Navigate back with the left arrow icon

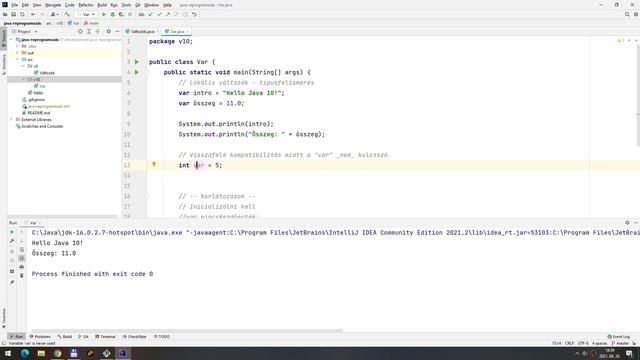tap(33, 14)
